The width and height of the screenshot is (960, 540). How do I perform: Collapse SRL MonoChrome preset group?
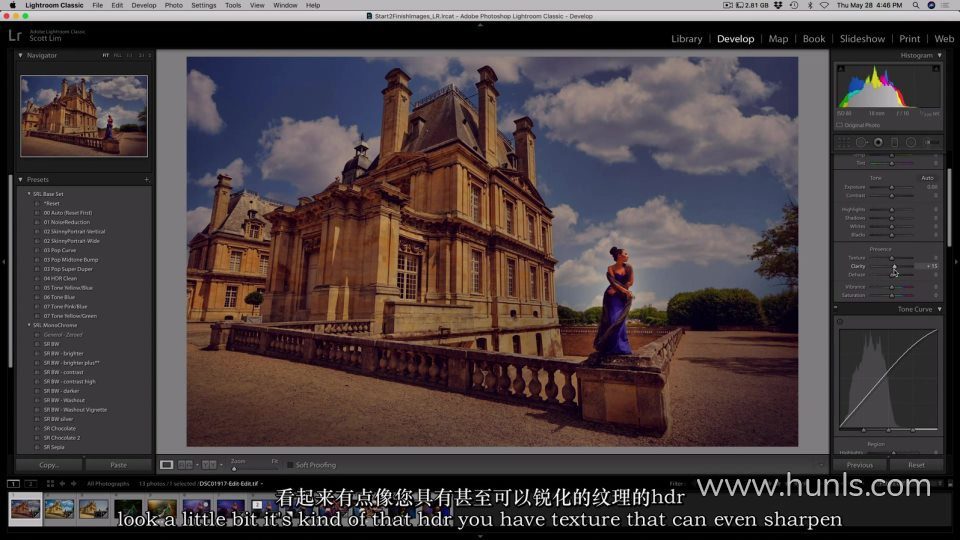click(x=29, y=325)
